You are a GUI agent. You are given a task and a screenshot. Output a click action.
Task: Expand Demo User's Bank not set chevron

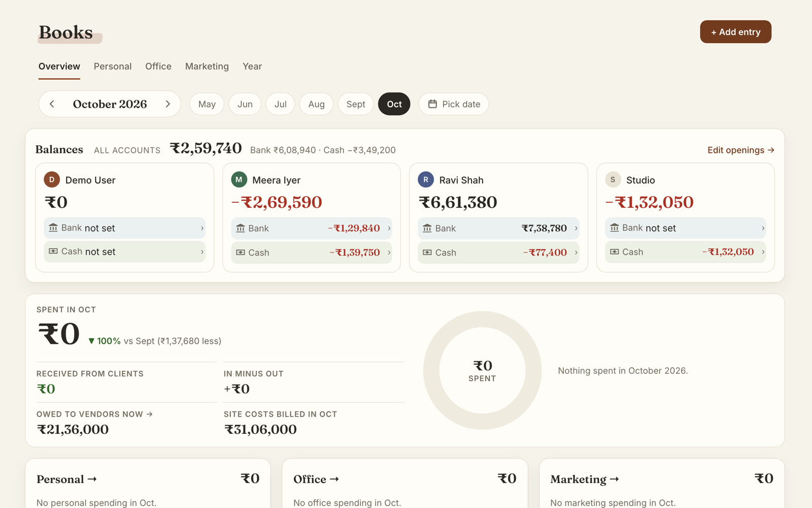click(202, 229)
